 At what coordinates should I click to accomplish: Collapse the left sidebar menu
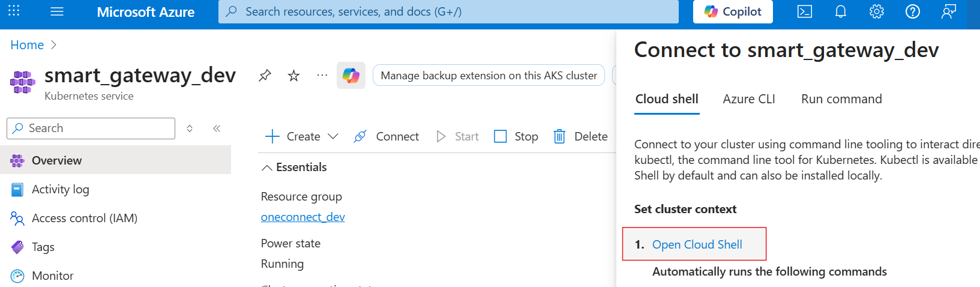[x=217, y=128]
